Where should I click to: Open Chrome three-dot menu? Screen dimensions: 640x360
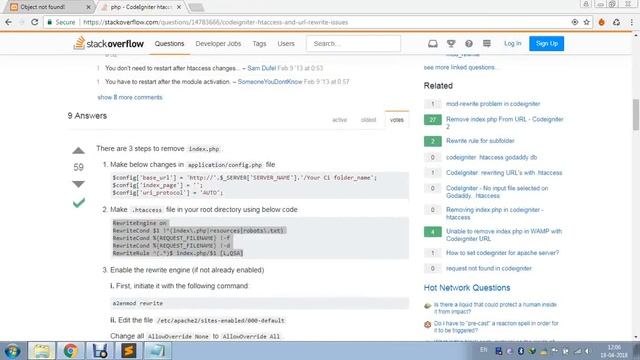(631, 22)
